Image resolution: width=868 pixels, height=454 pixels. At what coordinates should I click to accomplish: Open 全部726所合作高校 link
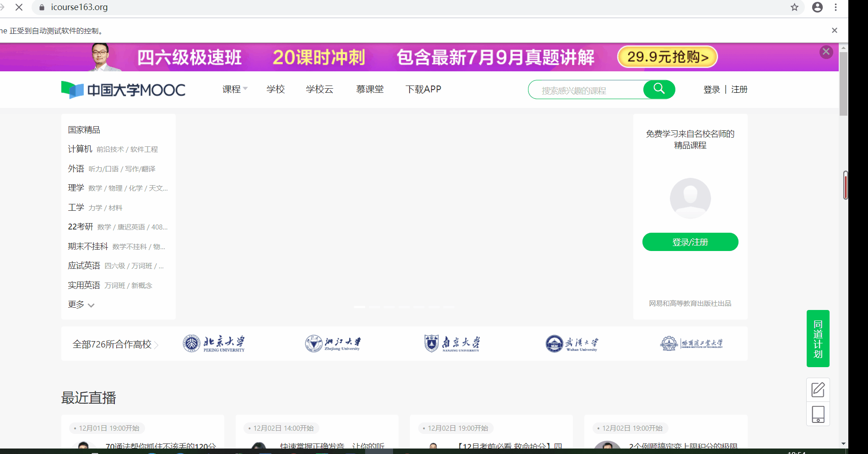coord(115,344)
